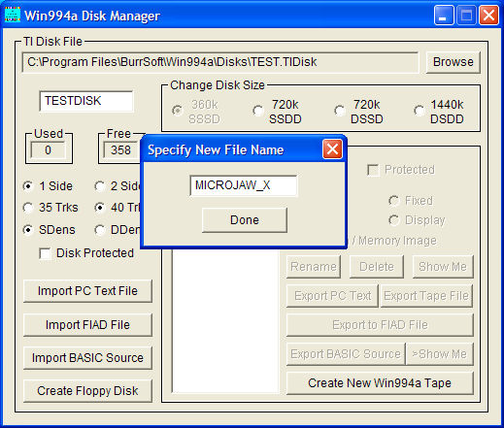Click Import BASIC Source button
This screenshot has width=504, height=428.
87,358
